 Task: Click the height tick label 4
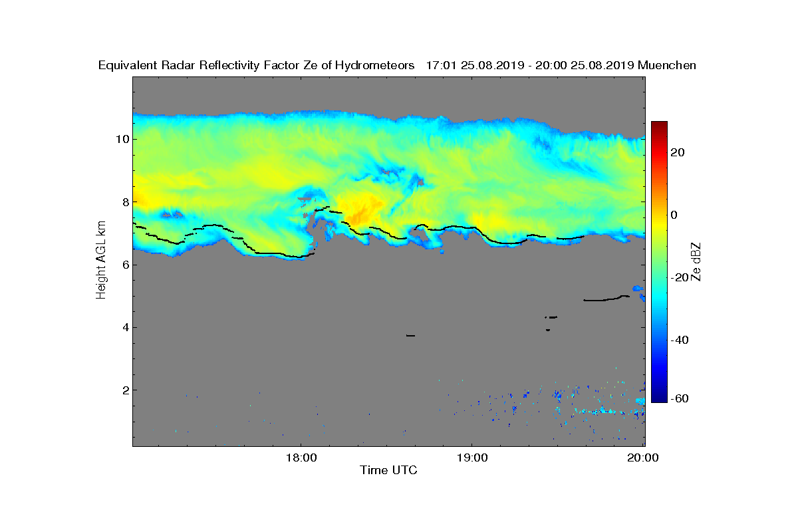[124, 327]
